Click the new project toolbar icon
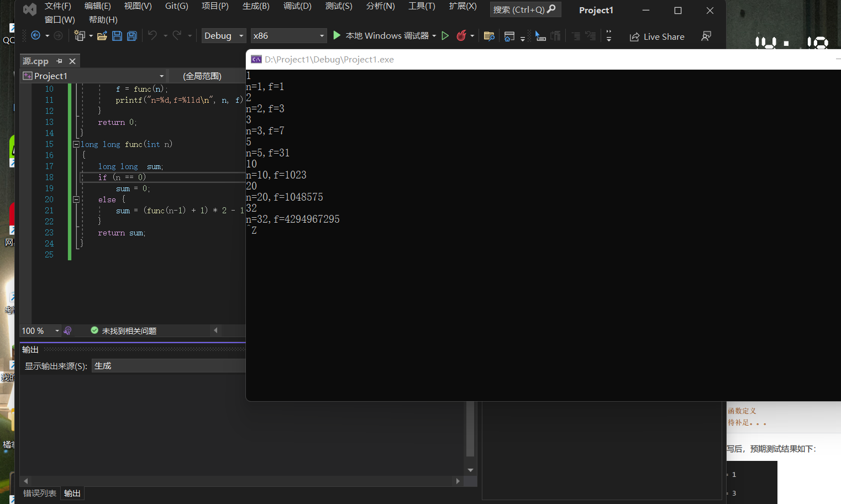Screen dimensions: 841x504 click(80, 36)
